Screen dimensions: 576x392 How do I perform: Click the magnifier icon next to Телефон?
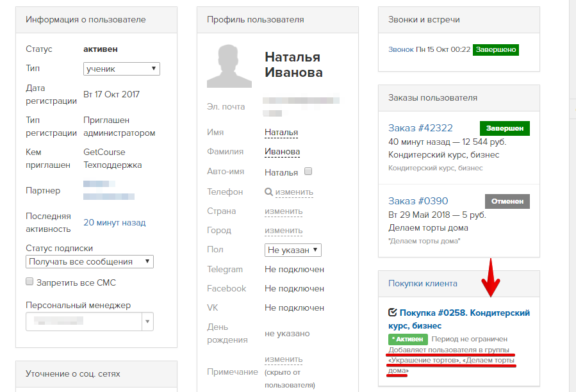click(268, 192)
